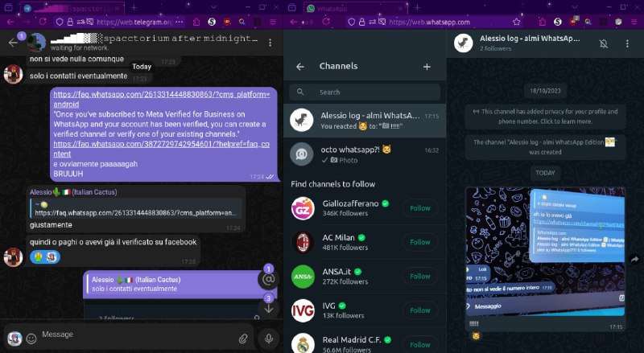Viewport: 644px width, 353px height.
Task: Jump to unread mentions in Telegram
Action: tap(269, 279)
